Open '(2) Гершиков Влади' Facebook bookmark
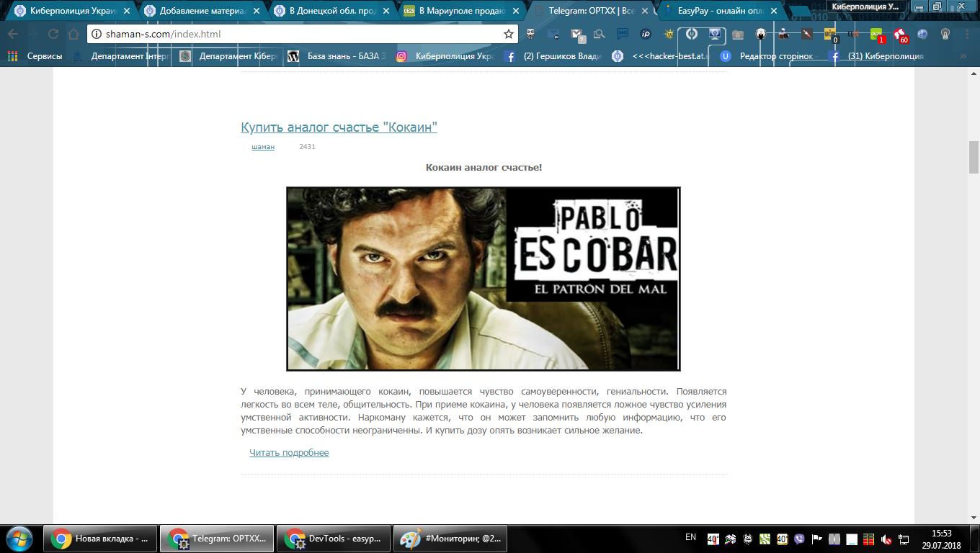Screen dimensions: 980x553 (553, 56)
